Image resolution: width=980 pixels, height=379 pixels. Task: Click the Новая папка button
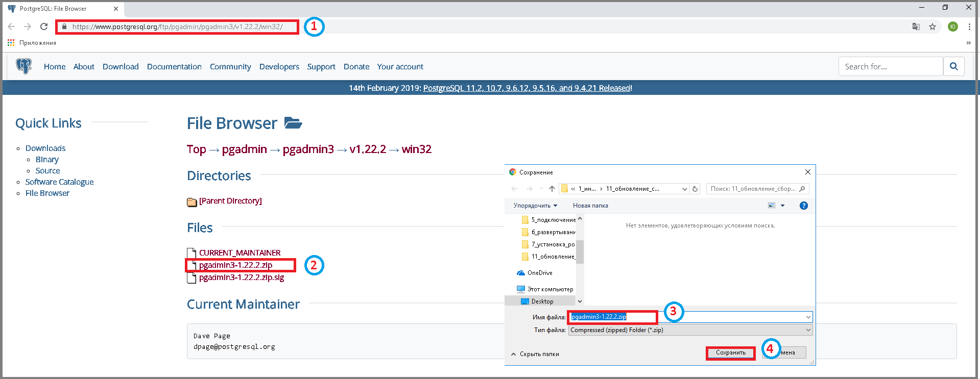[590, 206]
